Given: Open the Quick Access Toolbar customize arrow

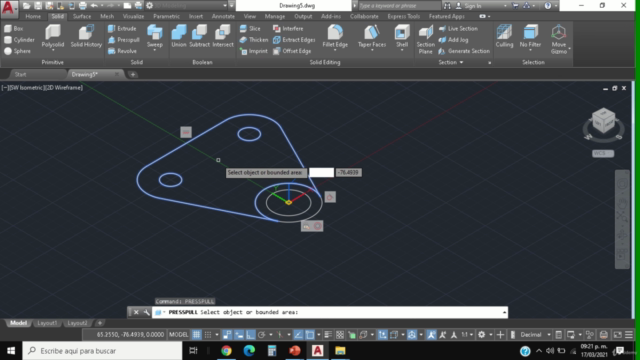Looking at the screenshot, I should 231,6.
